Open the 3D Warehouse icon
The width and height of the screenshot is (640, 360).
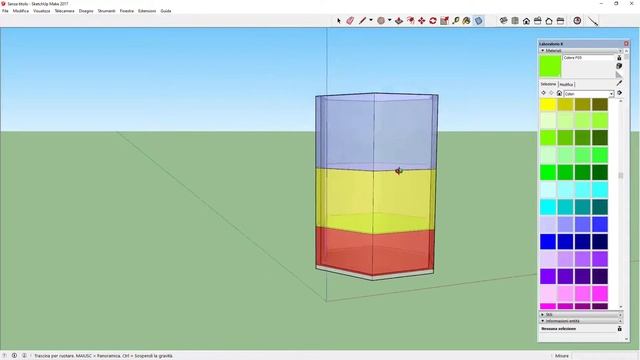(x=504, y=20)
